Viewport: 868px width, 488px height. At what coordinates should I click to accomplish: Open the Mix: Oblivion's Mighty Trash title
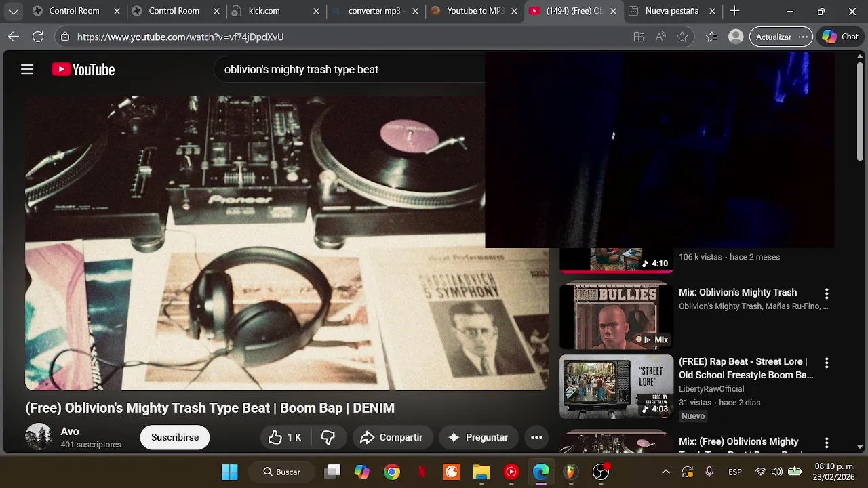click(738, 292)
